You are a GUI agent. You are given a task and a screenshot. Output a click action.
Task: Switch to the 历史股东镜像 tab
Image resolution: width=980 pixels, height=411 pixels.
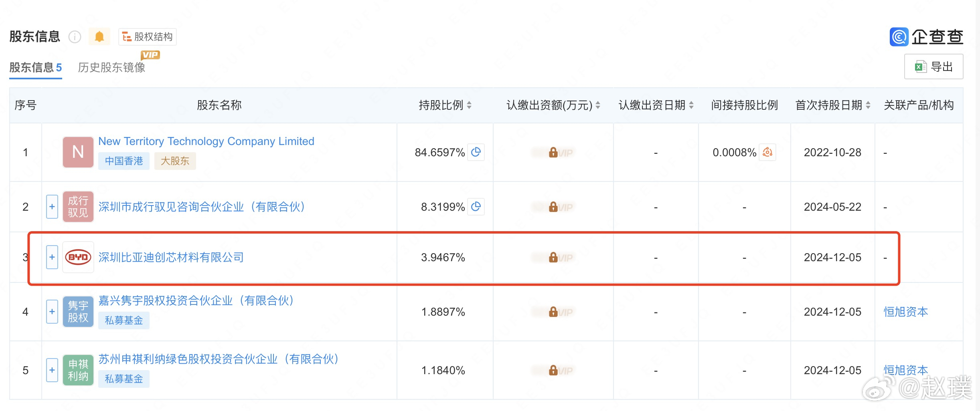point(111,67)
